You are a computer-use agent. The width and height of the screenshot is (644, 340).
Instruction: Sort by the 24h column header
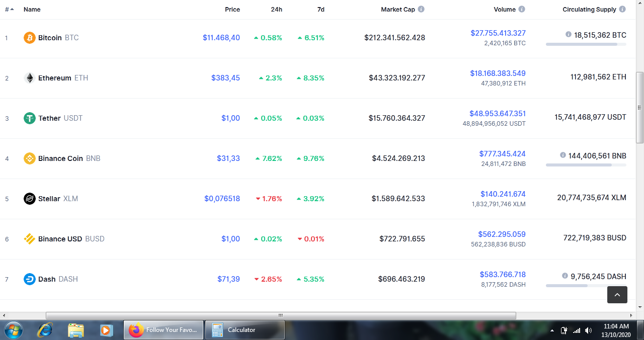click(276, 10)
